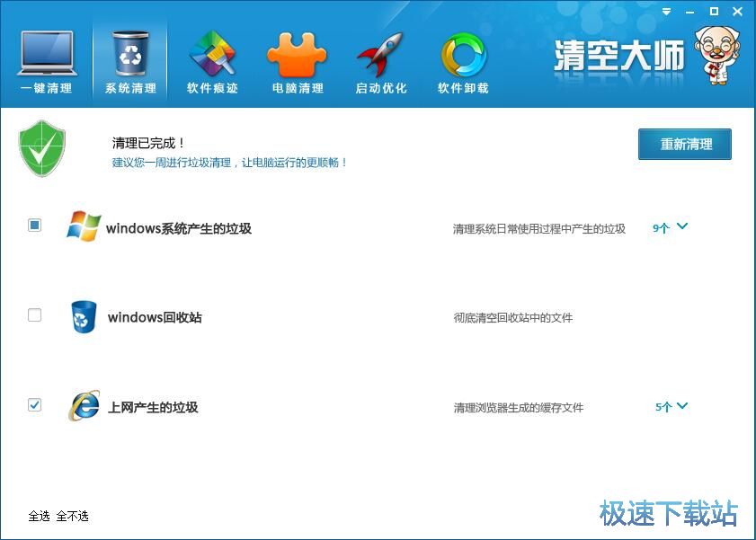
Task: Click the 重新清理 (Re-clean) button
Action: pyautogui.click(x=685, y=144)
